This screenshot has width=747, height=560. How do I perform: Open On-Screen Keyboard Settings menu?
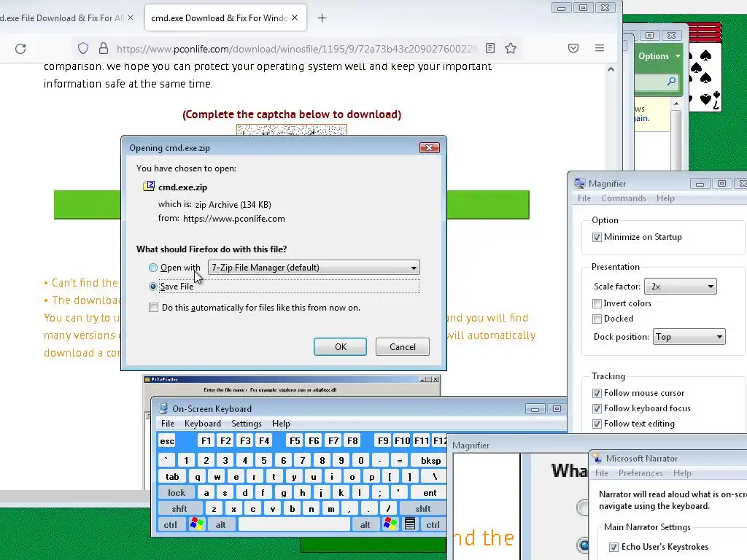[247, 424]
